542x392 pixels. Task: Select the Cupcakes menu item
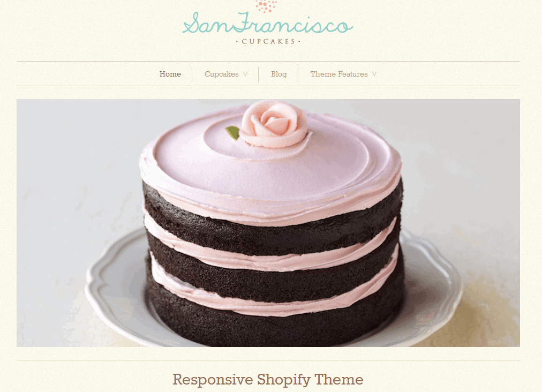[x=221, y=74]
